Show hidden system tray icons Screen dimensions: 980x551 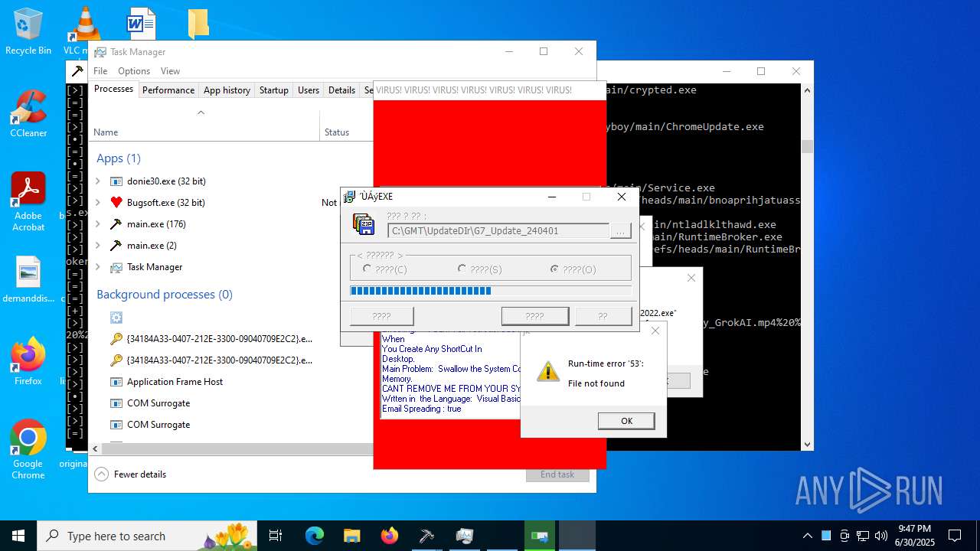coord(807,536)
